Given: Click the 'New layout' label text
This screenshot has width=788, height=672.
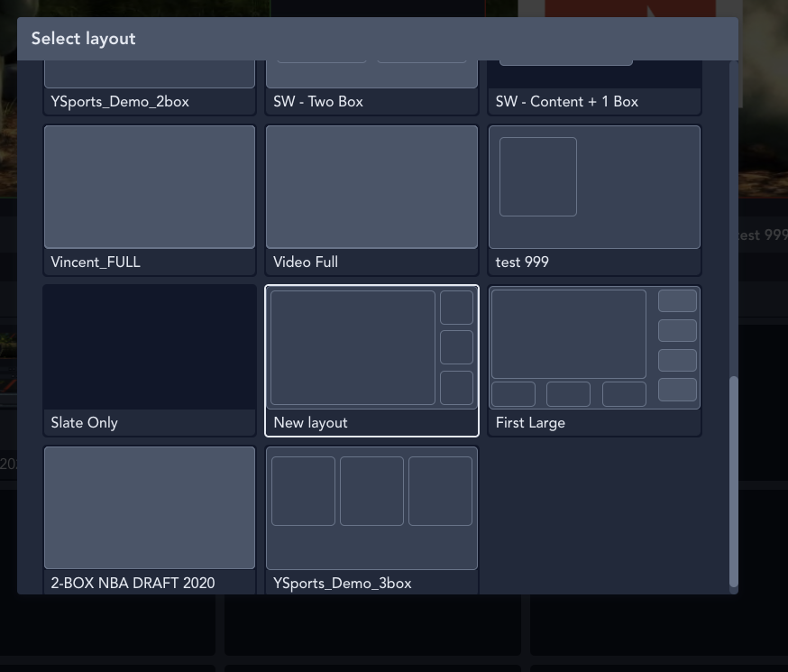Looking at the screenshot, I should pos(310,423).
